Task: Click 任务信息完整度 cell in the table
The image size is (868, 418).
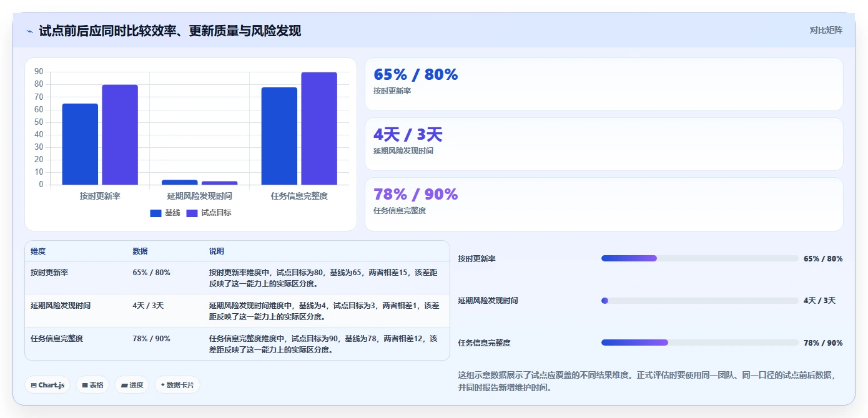Action: (x=57, y=338)
